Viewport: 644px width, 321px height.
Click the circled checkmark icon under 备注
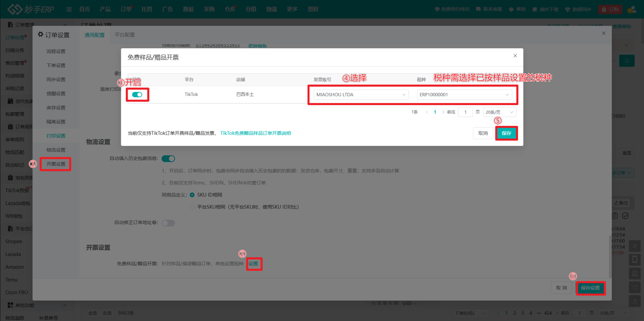pos(625,216)
